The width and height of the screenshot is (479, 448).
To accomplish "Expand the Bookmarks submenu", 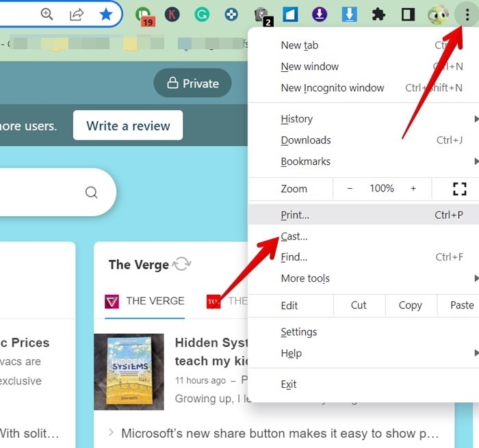I will (363, 161).
